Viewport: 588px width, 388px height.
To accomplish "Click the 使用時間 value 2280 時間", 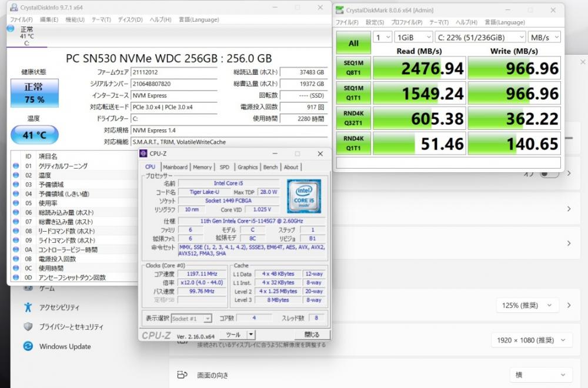I will pos(303,119).
